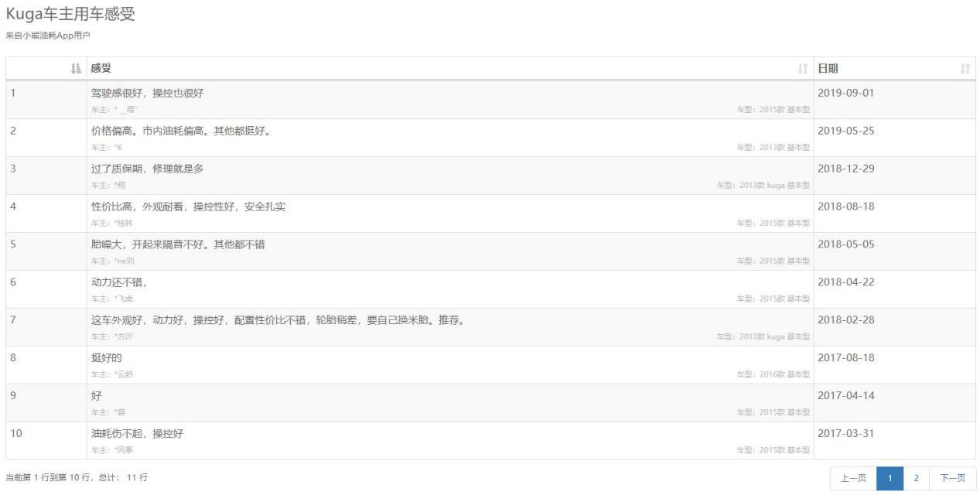Click the date 2018-02-28
Viewport: 980px width, 495px height.
pyautogui.click(x=846, y=320)
